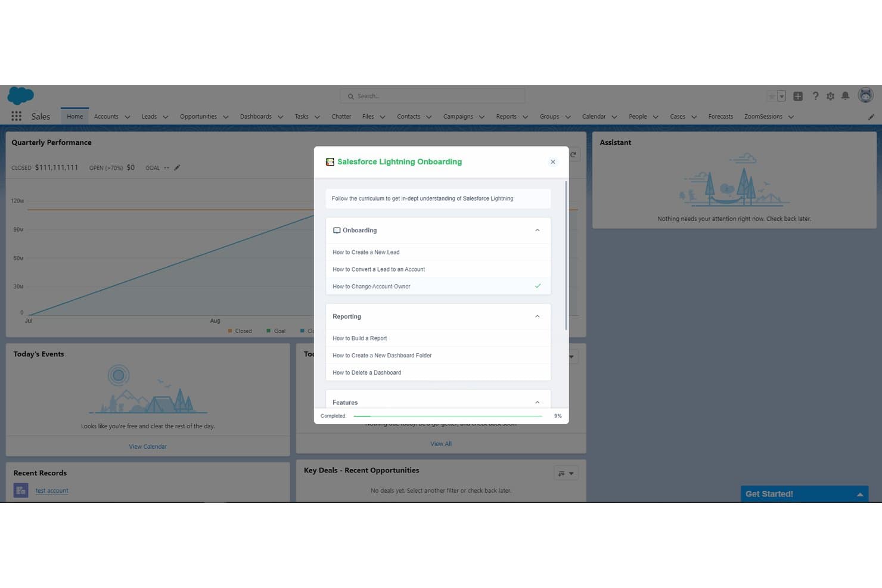
Task: Open the Tasks tab
Action: click(x=302, y=117)
